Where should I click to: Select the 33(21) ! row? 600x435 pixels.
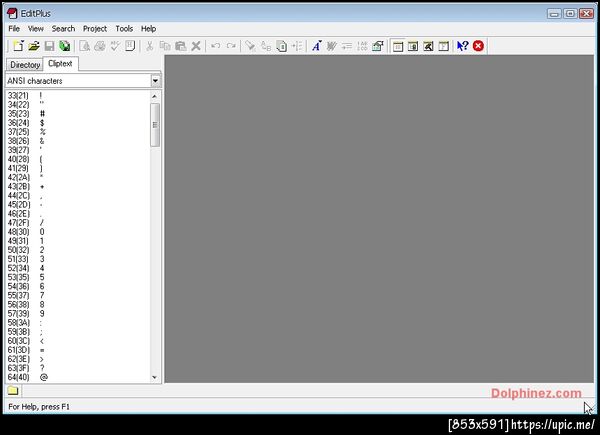coord(78,96)
